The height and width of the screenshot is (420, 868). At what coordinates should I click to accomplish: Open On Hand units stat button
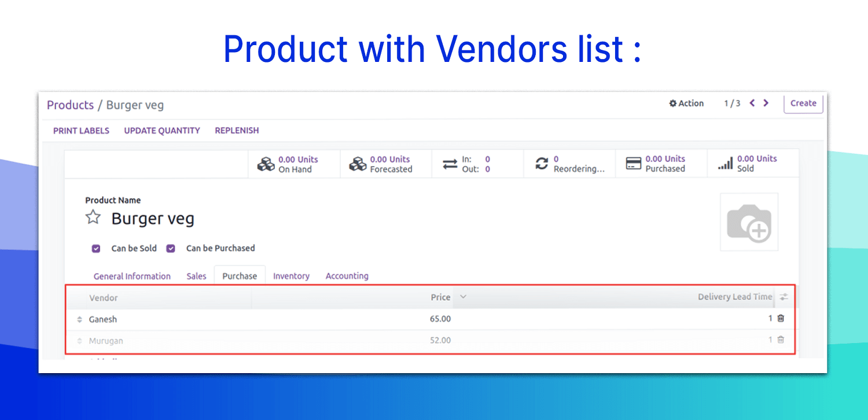(294, 164)
